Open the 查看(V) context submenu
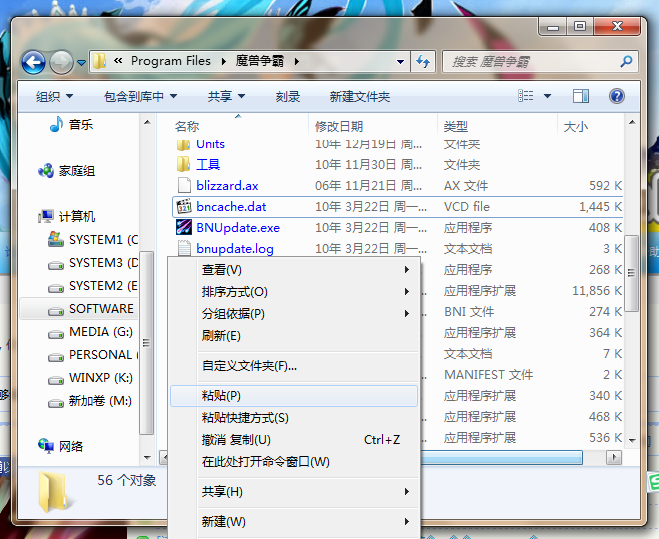This screenshot has width=659, height=539. pos(294,270)
